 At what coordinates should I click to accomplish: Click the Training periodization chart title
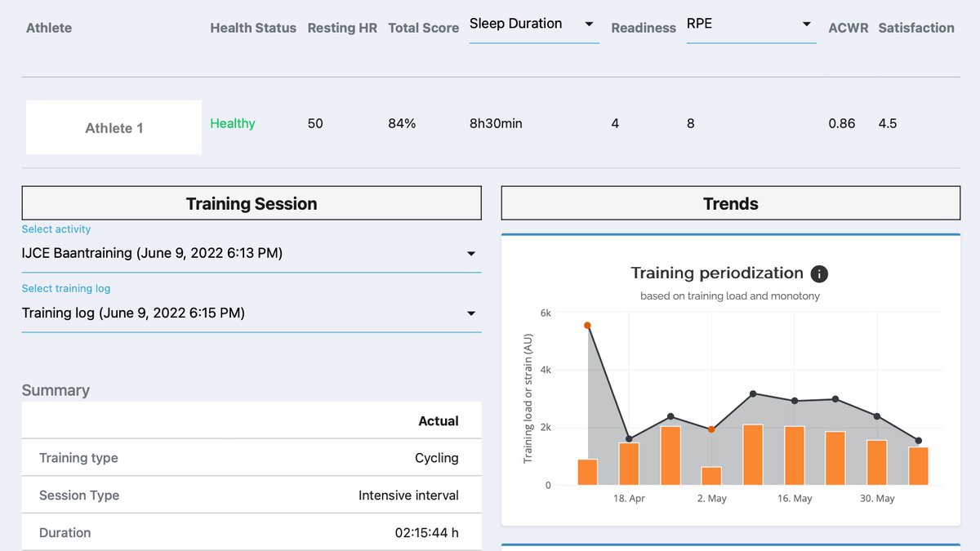tap(717, 273)
